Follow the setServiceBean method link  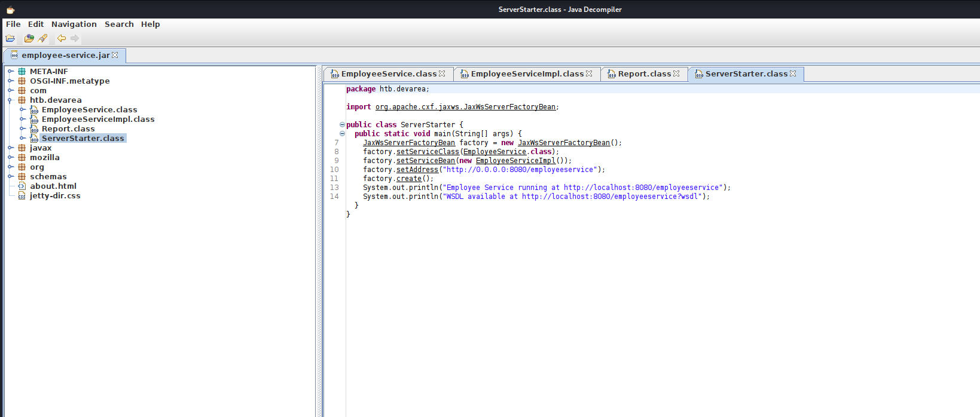(426, 161)
